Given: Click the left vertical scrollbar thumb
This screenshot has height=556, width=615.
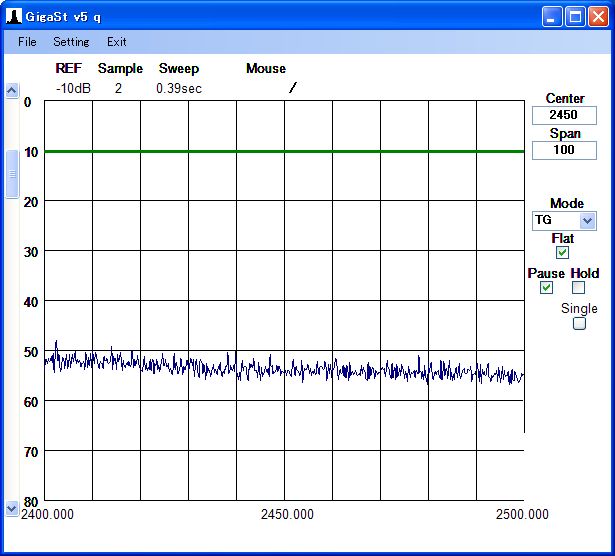Looking at the screenshot, I should (12, 175).
